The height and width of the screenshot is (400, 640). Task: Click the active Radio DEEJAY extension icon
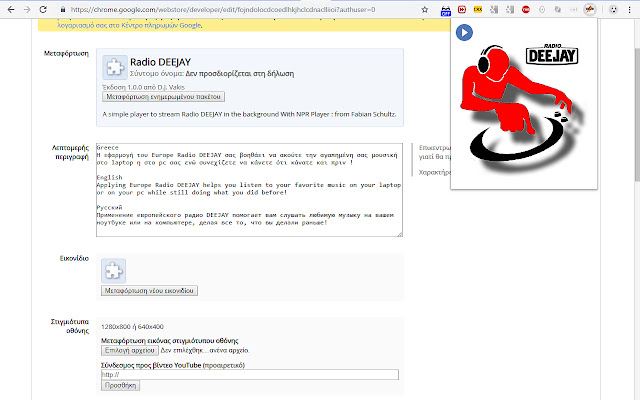pos(589,9)
